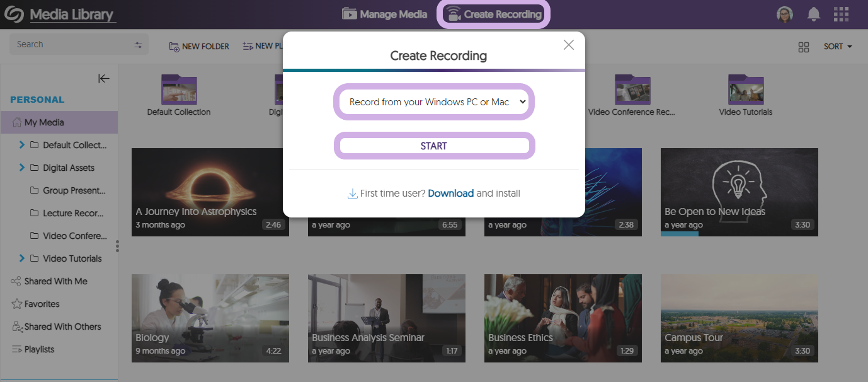Close the Create Recording dialog
Viewport: 868px width, 382px height.
[x=568, y=45]
